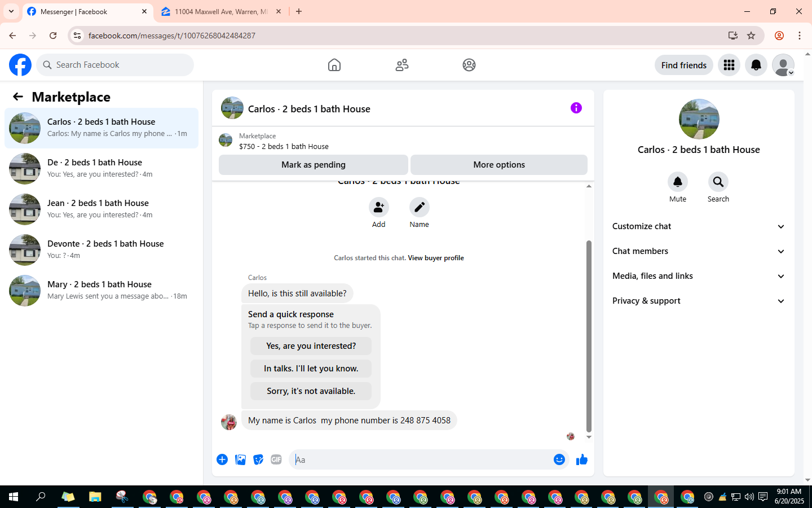The width and height of the screenshot is (812, 508).
Task: Open account profile menu avatar
Action: pyautogui.click(x=783, y=65)
